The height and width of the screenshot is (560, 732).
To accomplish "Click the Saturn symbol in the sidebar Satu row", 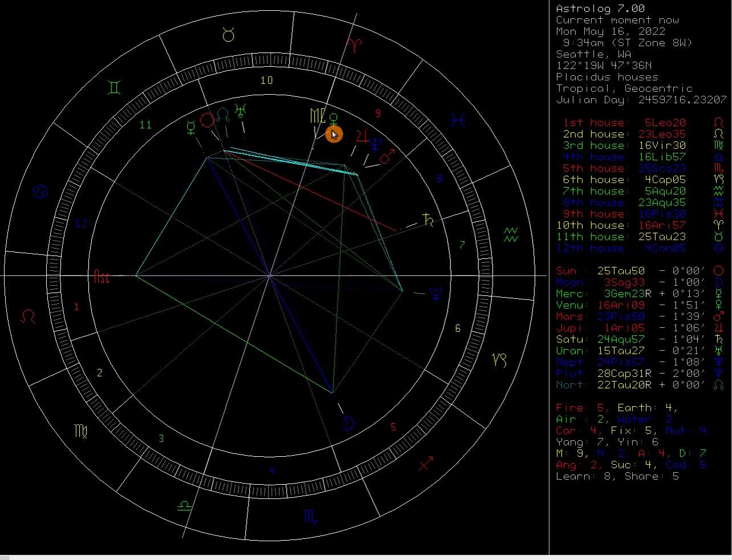I will click(718, 339).
